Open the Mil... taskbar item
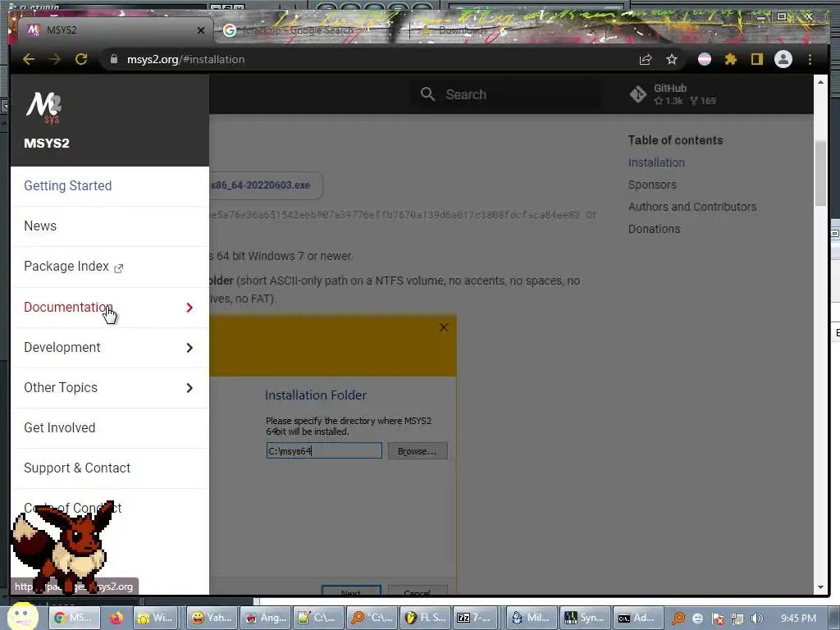840x630 pixels. click(x=532, y=618)
